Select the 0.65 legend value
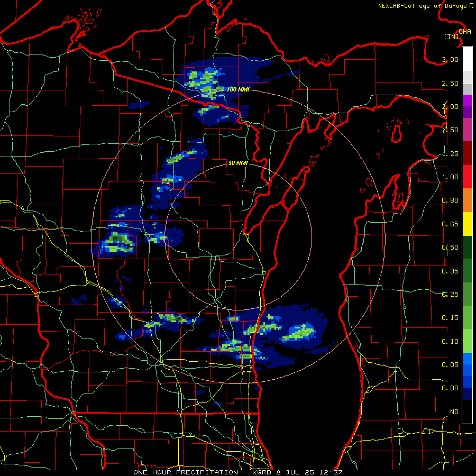 click(450, 224)
